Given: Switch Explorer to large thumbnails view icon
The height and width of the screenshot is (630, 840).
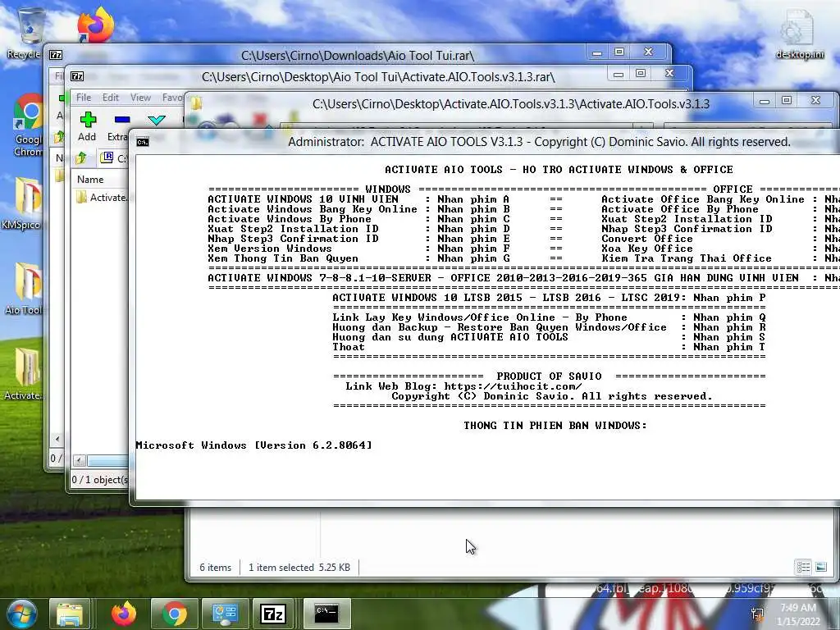Looking at the screenshot, I should tap(821, 567).
